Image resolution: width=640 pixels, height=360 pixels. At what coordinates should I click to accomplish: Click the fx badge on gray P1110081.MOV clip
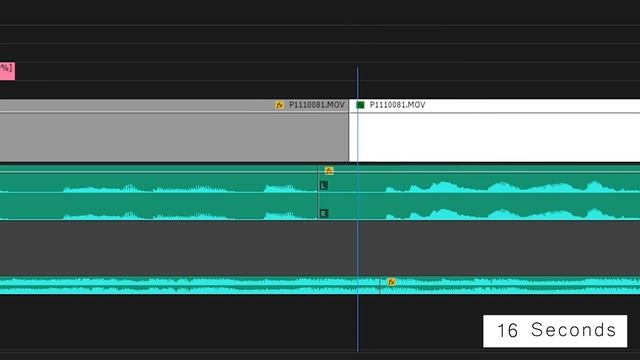click(x=279, y=105)
